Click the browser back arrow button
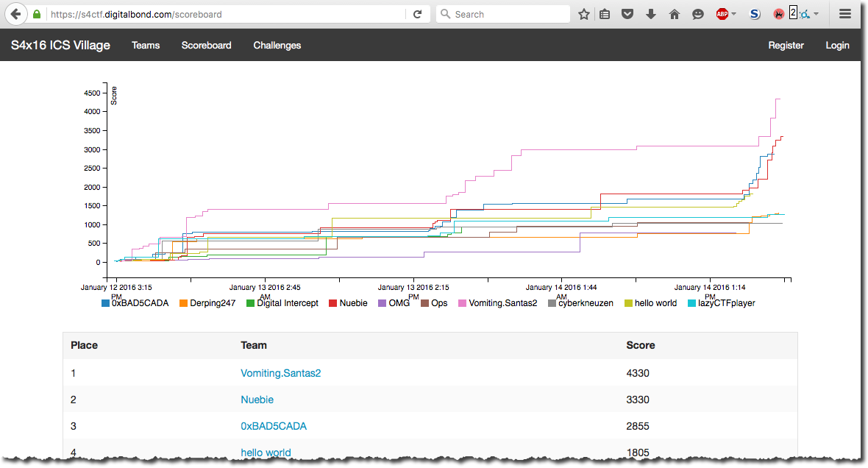This screenshot has height=468, width=868. (15, 14)
